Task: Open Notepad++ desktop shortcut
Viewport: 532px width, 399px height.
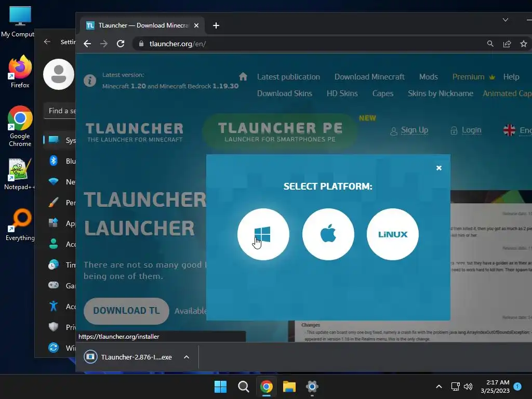Action: point(19,174)
